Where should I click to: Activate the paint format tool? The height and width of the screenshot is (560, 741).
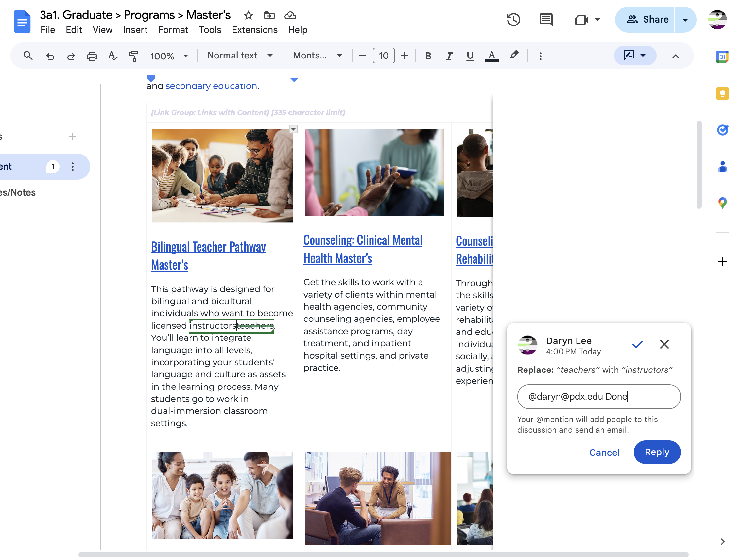pyautogui.click(x=133, y=56)
